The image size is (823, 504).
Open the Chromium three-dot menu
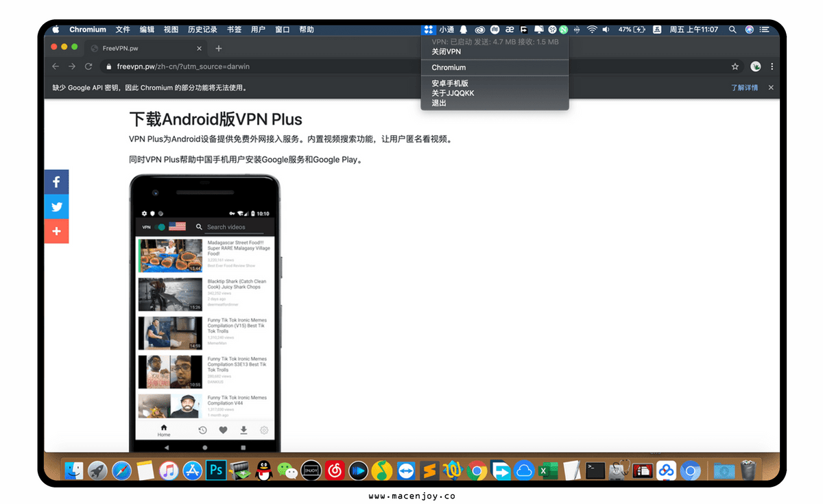pyautogui.click(x=772, y=67)
